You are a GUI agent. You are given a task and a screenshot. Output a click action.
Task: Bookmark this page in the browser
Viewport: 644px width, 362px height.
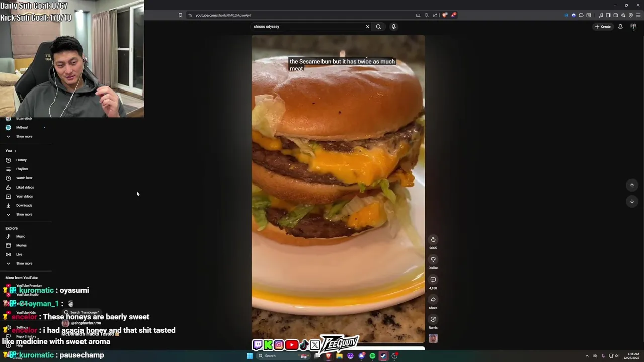[180, 15]
